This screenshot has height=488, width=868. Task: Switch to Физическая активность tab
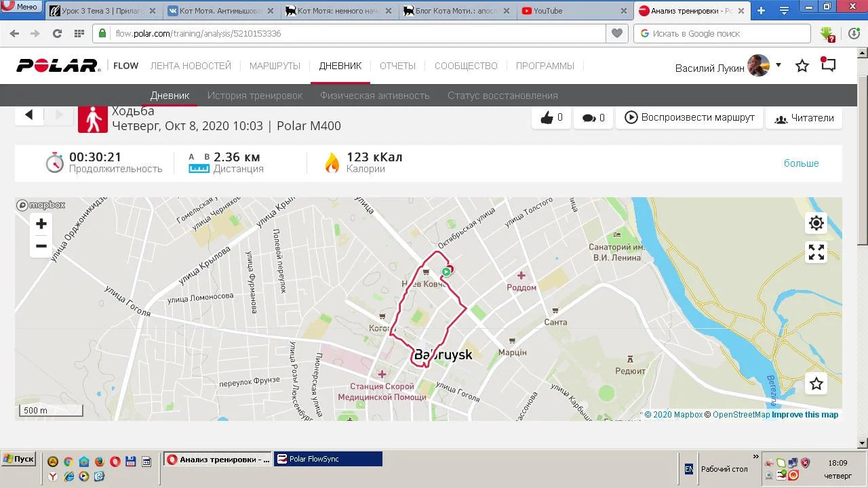tap(375, 96)
